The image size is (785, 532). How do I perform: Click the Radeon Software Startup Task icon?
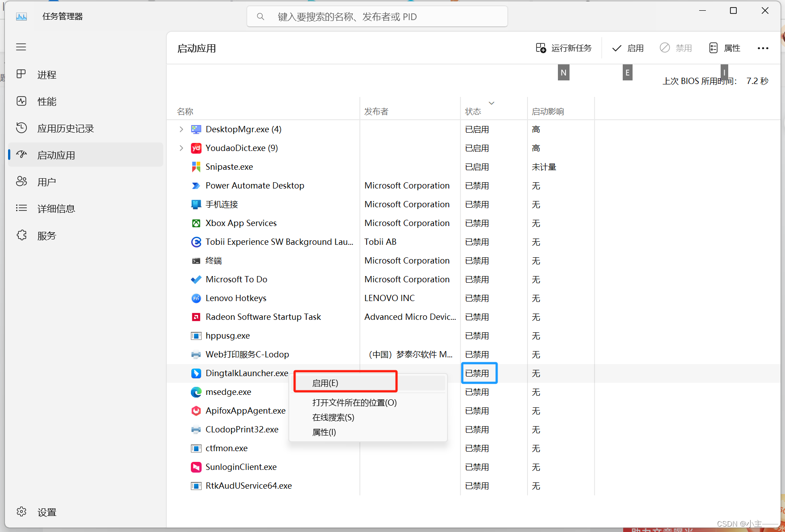pyautogui.click(x=196, y=317)
